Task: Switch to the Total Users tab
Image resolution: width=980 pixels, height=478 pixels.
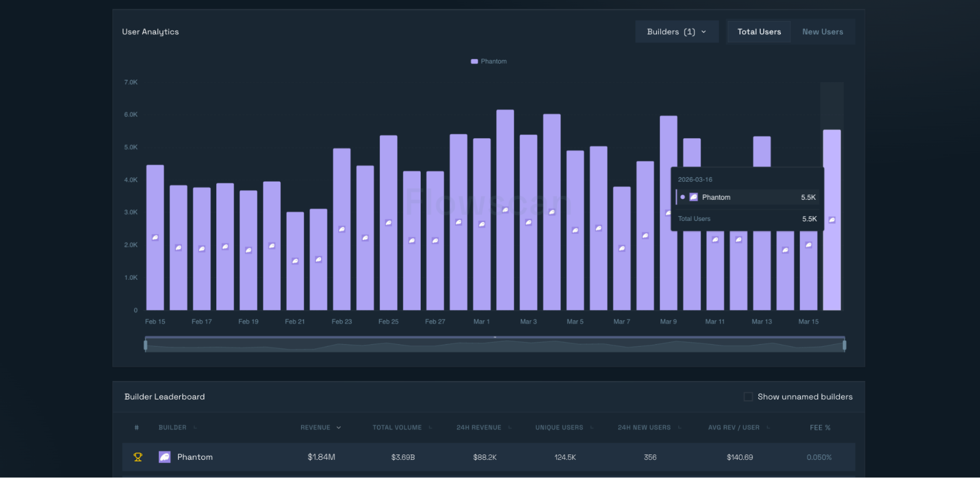Action: 759,32
